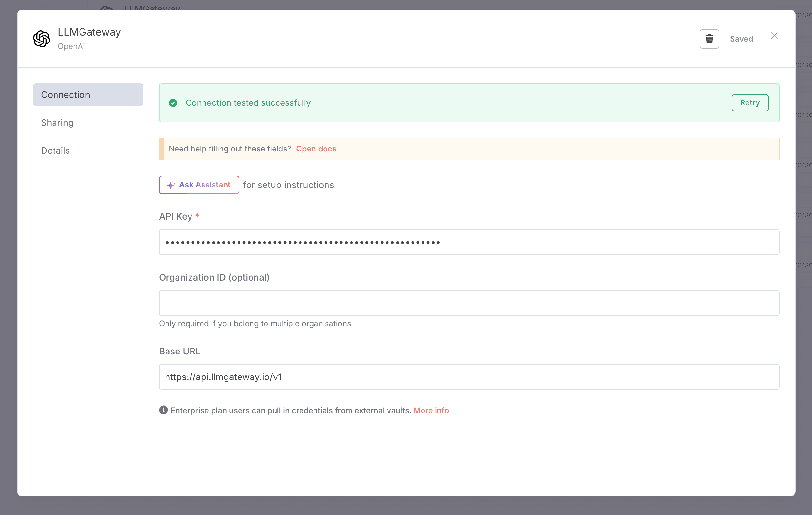812x515 pixels.
Task: Open the More info link
Action: click(x=431, y=410)
